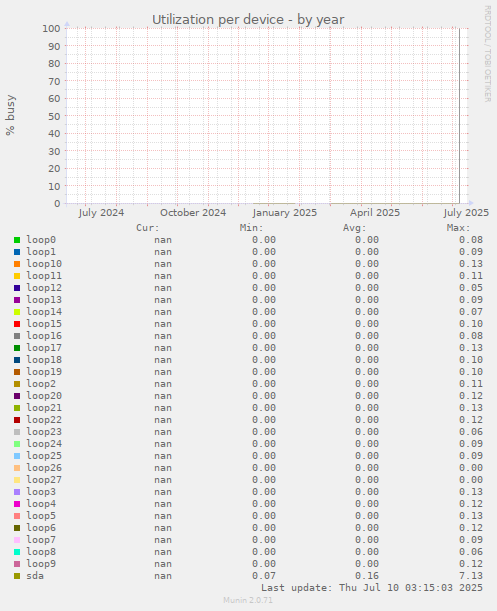Click the 'Min:' column header
The height and width of the screenshot is (611, 497).
tap(251, 228)
